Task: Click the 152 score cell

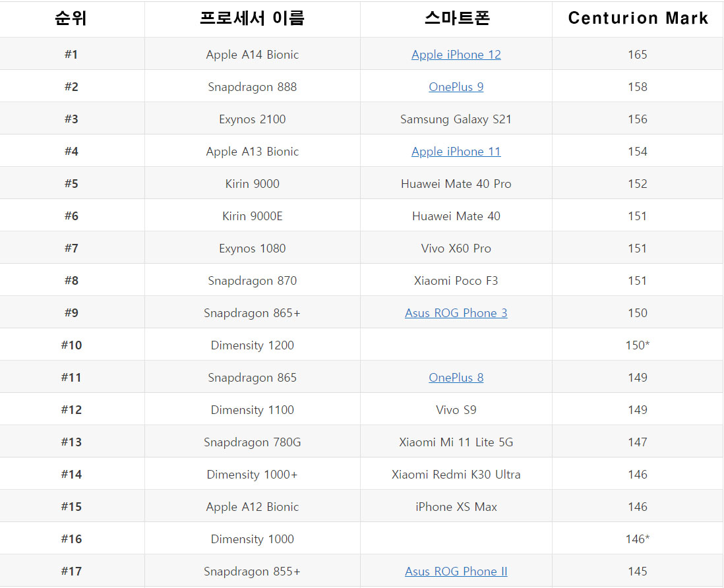Action: tap(637, 184)
